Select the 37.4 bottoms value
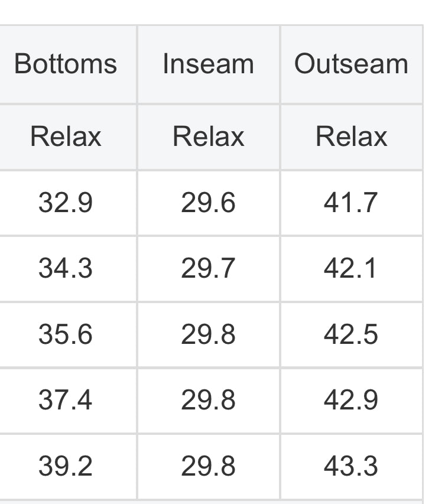 66,401
